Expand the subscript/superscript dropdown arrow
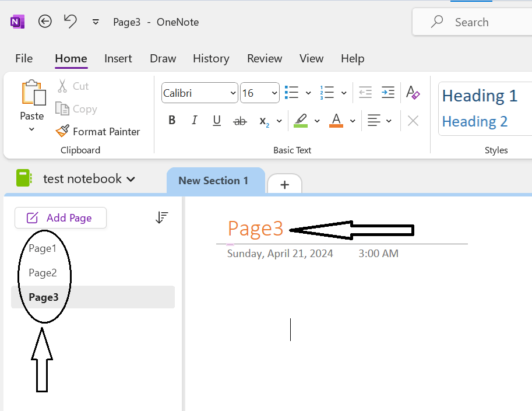Screen dimensions: 532x411 click(x=279, y=121)
